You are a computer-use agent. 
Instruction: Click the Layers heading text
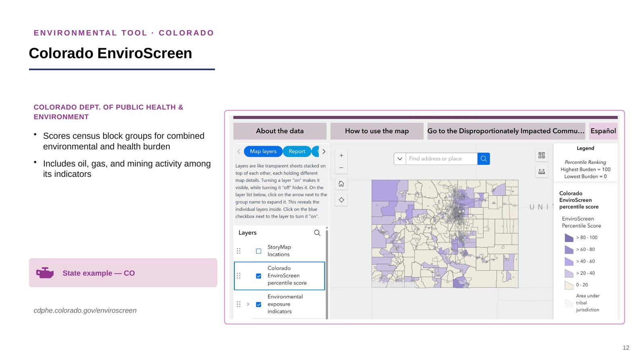tap(248, 233)
